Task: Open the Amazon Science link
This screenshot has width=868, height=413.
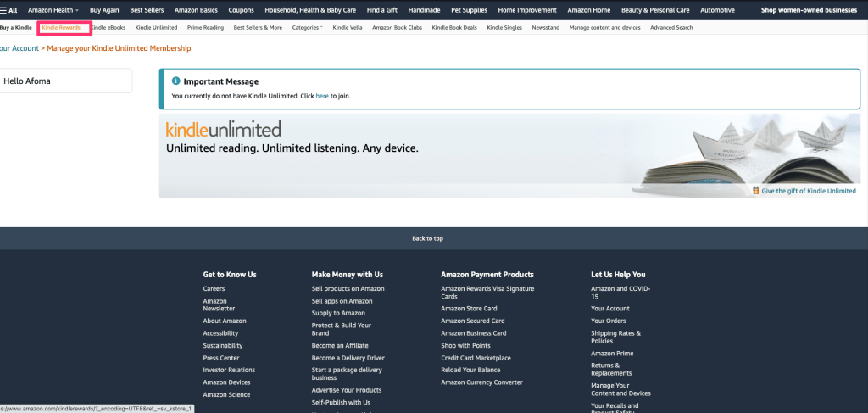Action: coord(226,394)
